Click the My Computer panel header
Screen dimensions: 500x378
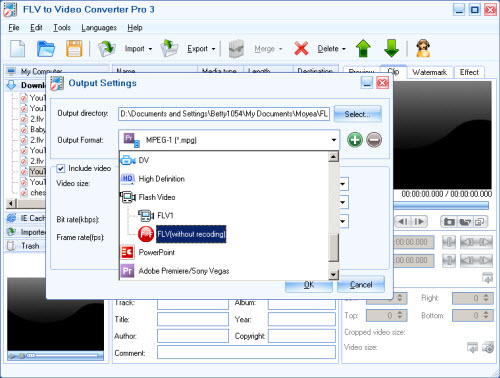(x=57, y=71)
